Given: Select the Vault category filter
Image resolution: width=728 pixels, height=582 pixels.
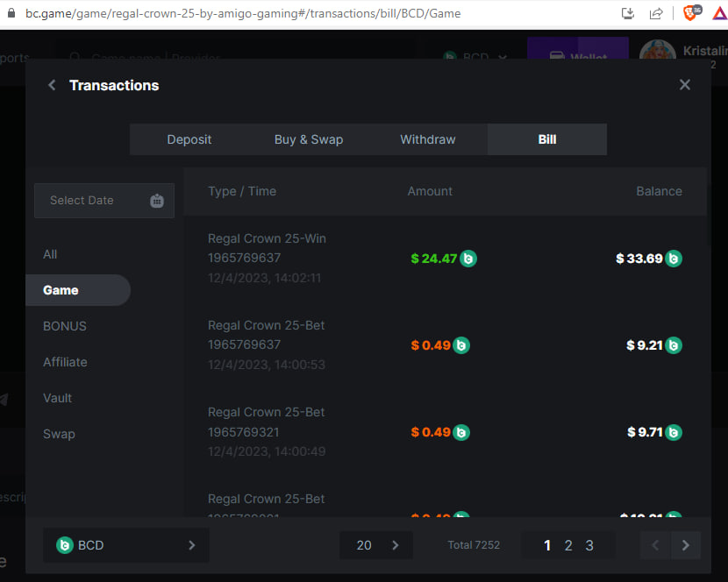Looking at the screenshot, I should pos(58,398).
